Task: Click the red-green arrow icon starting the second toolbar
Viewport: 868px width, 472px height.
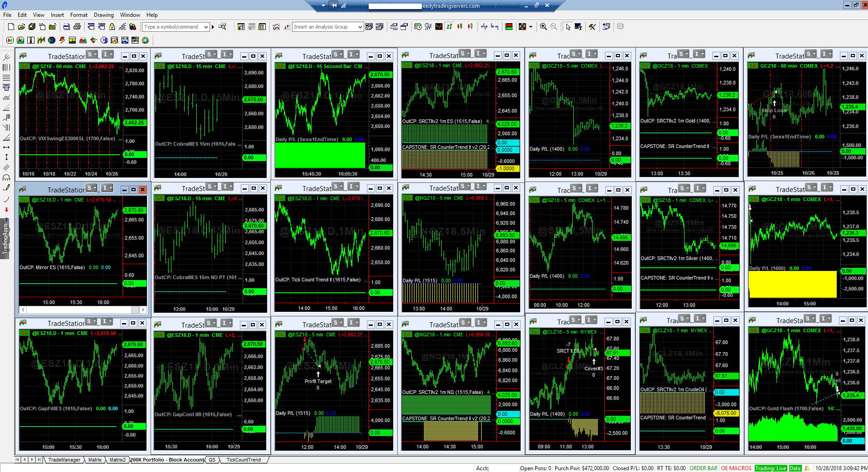Action: point(10,40)
